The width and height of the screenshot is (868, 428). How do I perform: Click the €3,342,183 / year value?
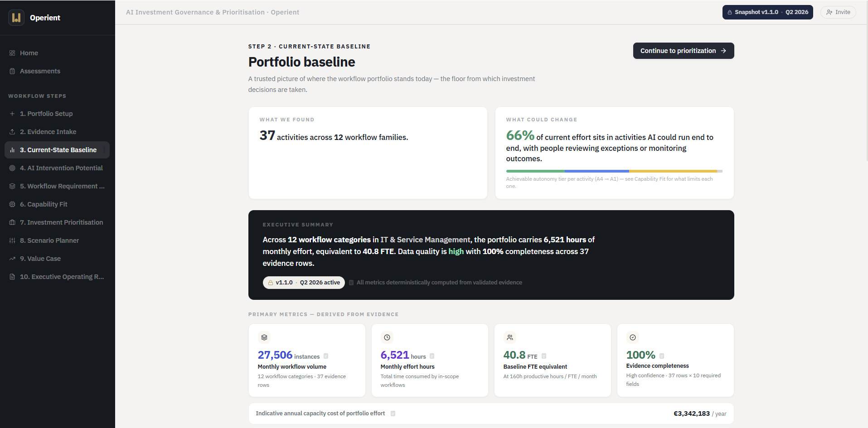(700, 414)
